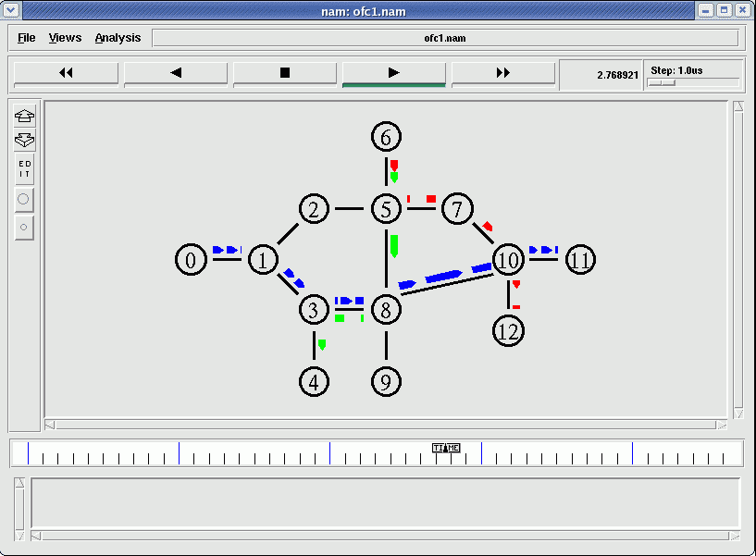
Task: Click canvas horizontal scrollbar right arrow
Action: (x=721, y=425)
